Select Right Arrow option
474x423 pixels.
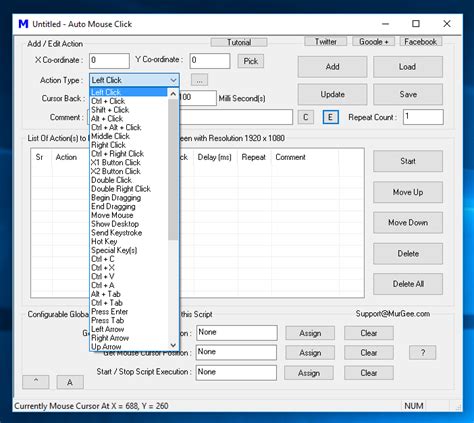click(129, 338)
